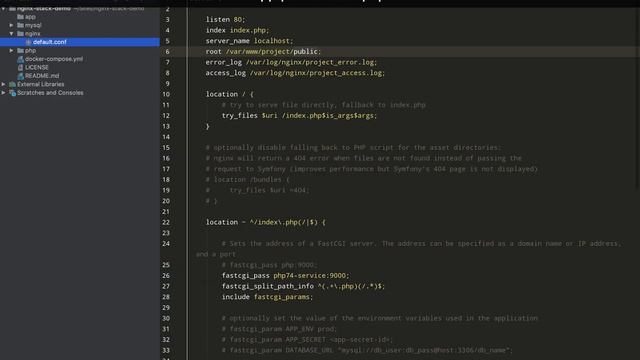Open the LICENSE file
This screenshot has width=640, height=360.
coord(37,67)
